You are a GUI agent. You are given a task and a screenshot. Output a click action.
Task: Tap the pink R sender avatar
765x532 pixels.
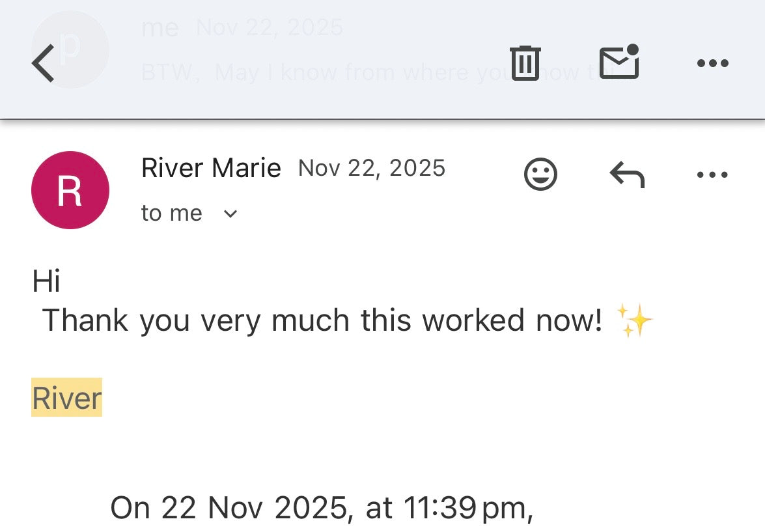[70, 190]
